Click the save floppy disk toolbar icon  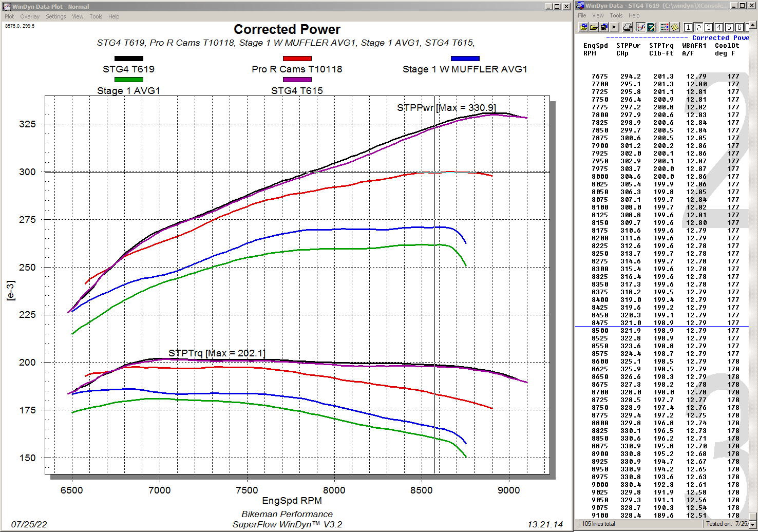click(x=604, y=27)
